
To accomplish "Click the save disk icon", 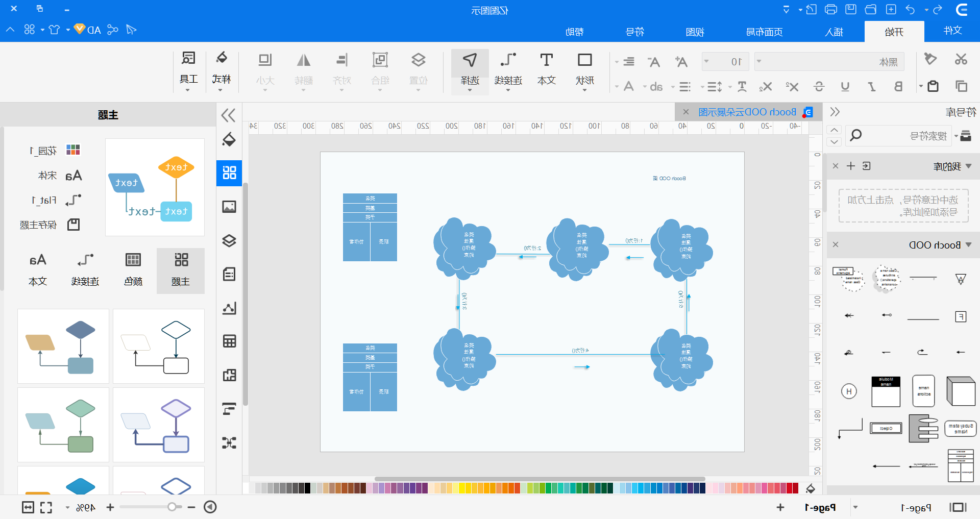I will tap(850, 9).
